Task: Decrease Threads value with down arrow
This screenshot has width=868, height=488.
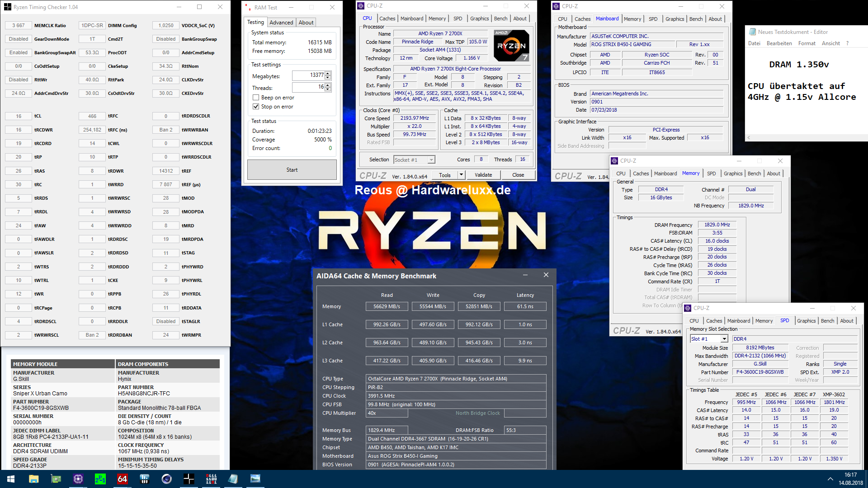Action: [328, 89]
